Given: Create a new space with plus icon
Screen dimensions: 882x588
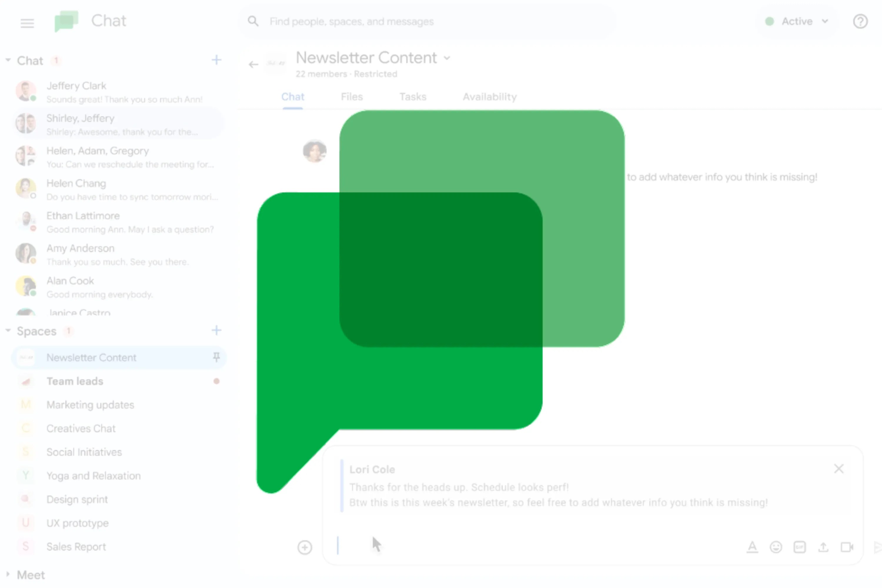Looking at the screenshot, I should pyautogui.click(x=216, y=330).
